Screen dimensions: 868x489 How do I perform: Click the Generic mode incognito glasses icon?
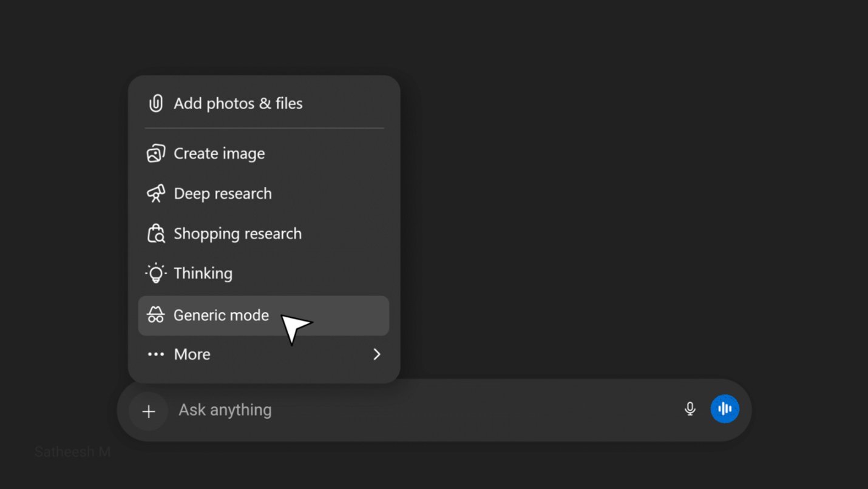pos(156,315)
